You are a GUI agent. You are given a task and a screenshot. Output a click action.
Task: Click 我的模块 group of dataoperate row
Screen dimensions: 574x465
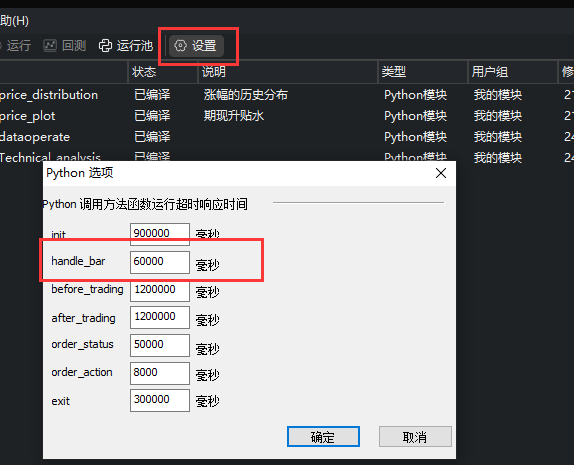click(498, 137)
